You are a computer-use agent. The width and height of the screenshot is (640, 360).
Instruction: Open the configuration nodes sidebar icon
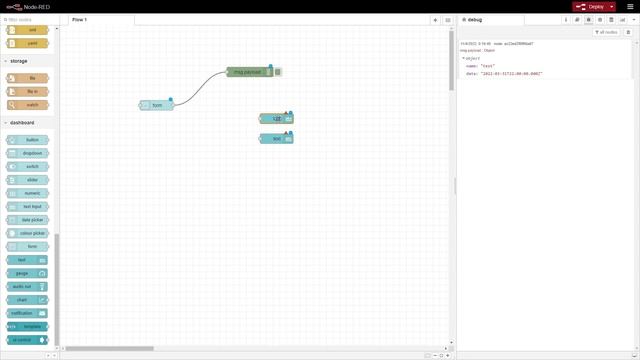pyautogui.click(x=600, y=20)
